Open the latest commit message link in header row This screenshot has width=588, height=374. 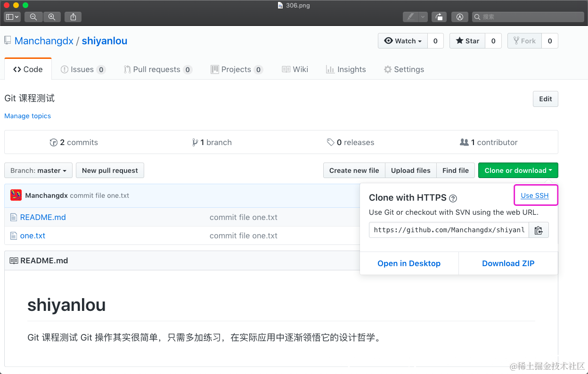pos(99,195)
